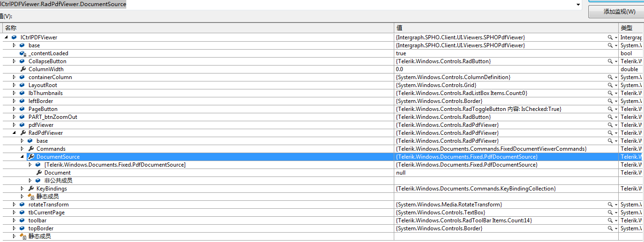Click the wrench icon beside KeyBindings
This screenshot has height=242, width=644.
(31, 189)
